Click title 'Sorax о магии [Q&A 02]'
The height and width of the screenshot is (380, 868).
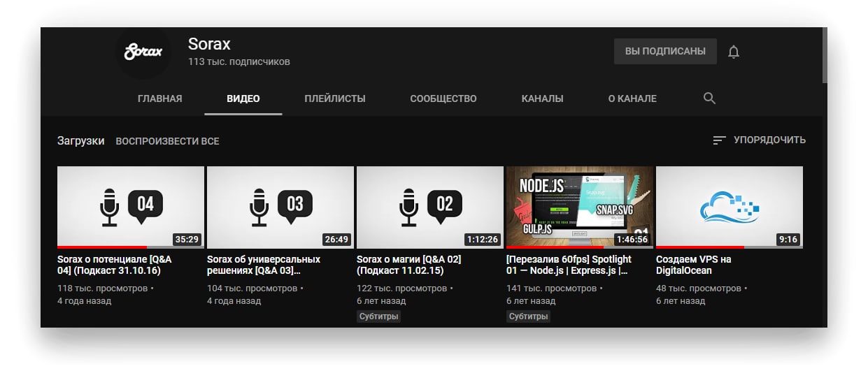408,265
